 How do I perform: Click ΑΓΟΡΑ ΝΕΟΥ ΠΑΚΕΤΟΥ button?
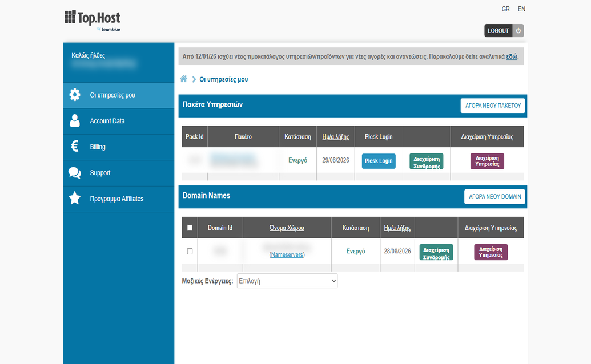pyautogui.click(x=493, y=106)
